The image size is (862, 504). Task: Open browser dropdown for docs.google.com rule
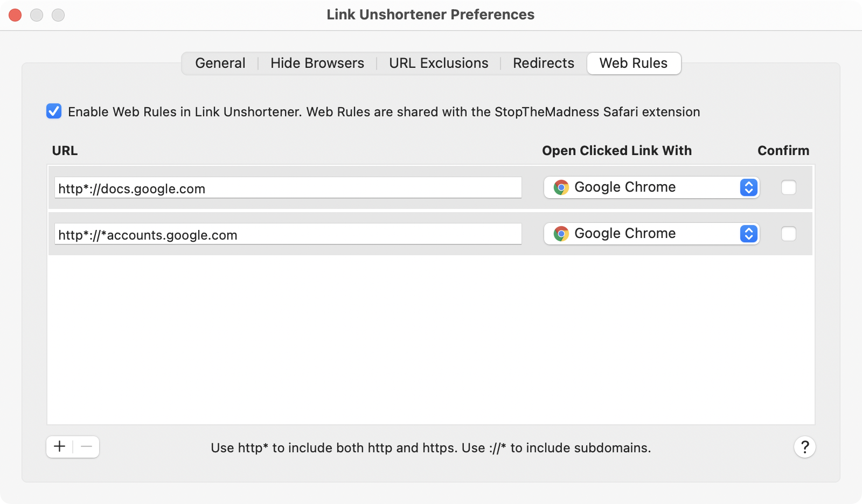[646, 187]
